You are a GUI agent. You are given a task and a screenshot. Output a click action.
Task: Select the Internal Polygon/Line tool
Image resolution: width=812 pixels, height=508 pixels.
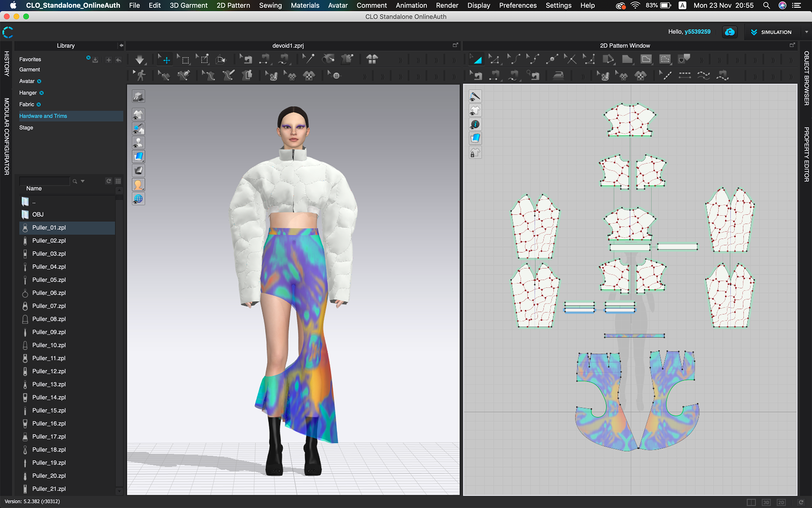(x=646, y=60)
